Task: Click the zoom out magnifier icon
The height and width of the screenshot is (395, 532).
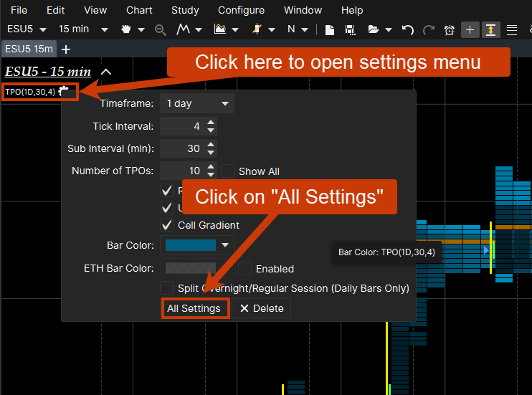Action: pos(160,30)
